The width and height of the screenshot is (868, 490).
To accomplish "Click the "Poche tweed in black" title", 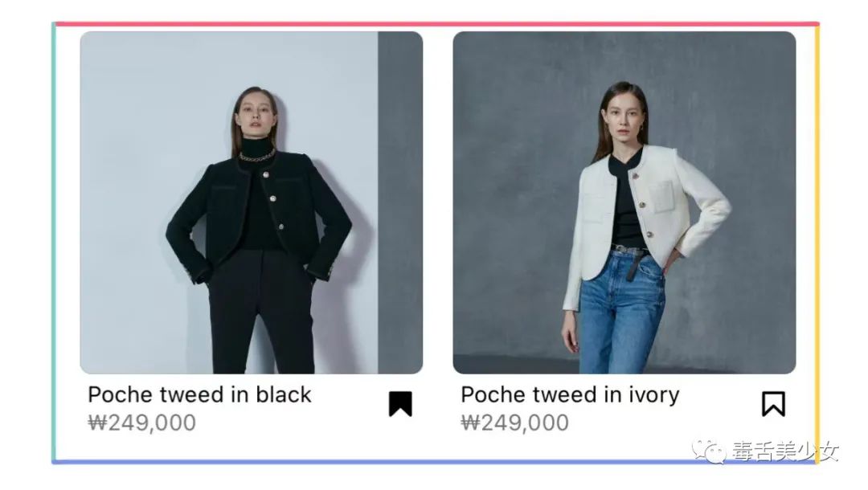I will (200, 395).
